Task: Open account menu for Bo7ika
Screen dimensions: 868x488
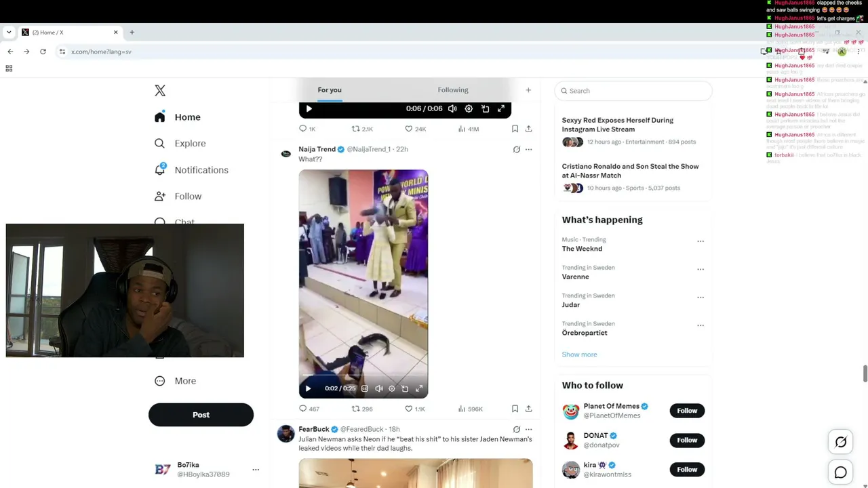Action: tap(256, 470)
